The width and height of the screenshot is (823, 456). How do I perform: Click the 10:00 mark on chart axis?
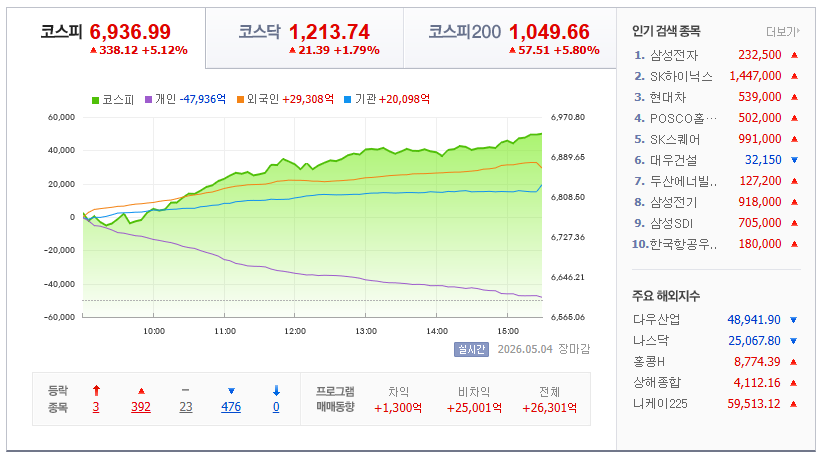pos(154,331)
